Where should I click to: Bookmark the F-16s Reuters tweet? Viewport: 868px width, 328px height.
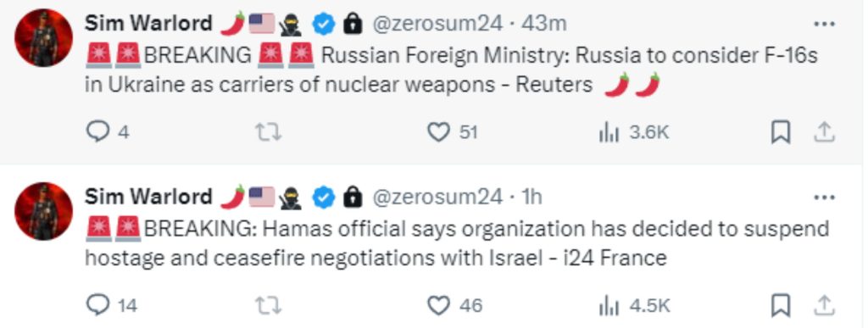781,132
